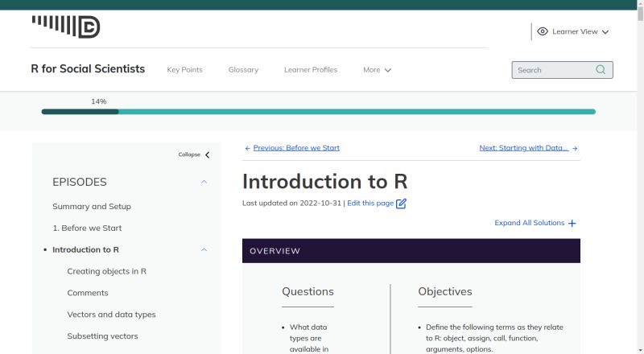Open Learner Profiles page
Viewport: 644px width, 354px height.
point(311,70)
